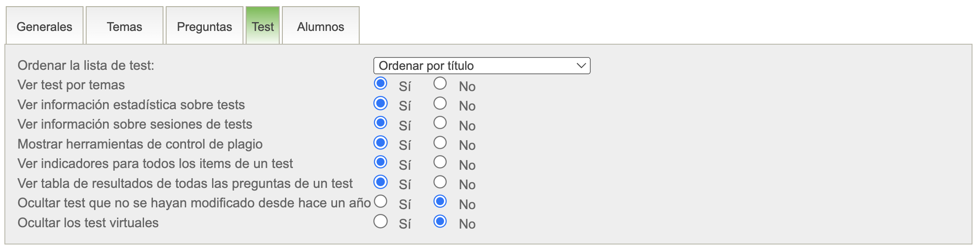The height and width of the screenshot is (252, 980).
Task: Open the Preguntas tab
Action: pos(204,27)
